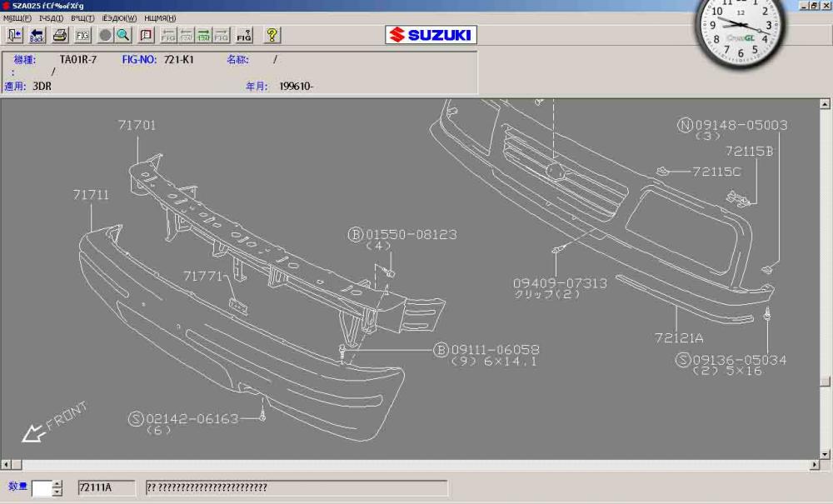
Task: Click part number 71711 in diagram
Action: [91, 194]
